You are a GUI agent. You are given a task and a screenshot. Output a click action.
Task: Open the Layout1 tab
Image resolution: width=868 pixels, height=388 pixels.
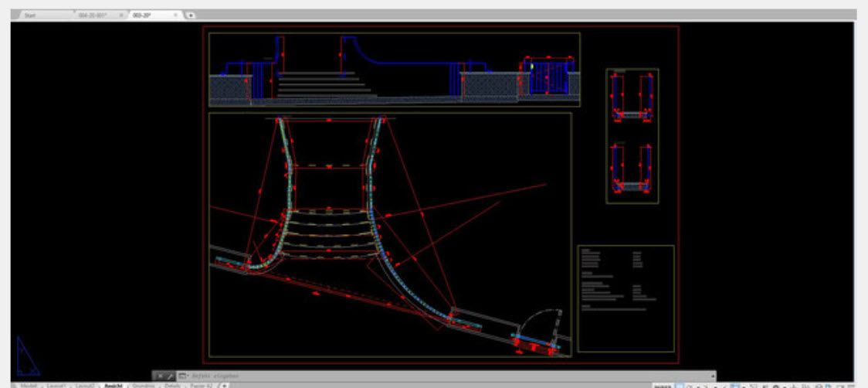click(x=56, y=385)
